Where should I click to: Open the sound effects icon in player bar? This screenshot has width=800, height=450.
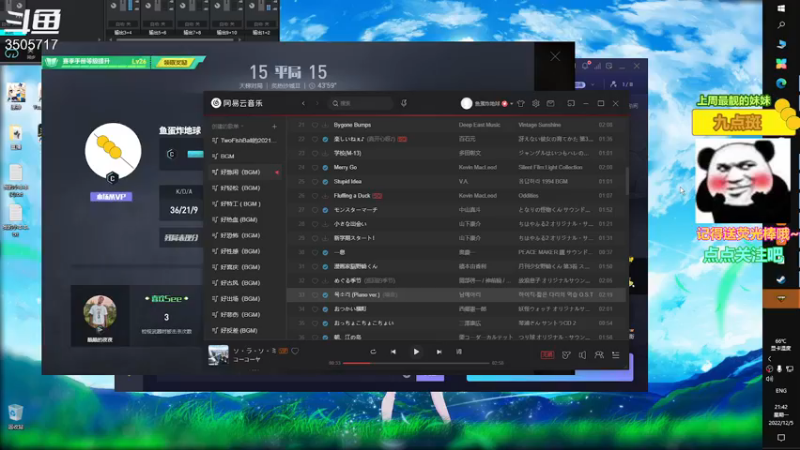click(x=566, y=355)
